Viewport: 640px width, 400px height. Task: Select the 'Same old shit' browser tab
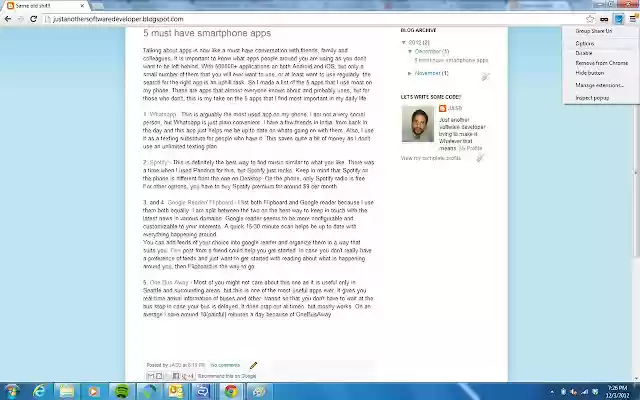pyautogui.click(x=45, y=6)
